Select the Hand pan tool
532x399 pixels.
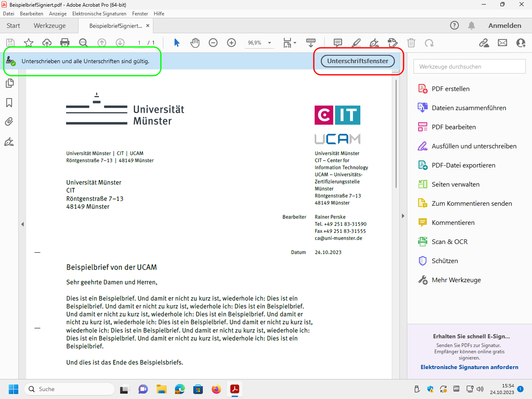tap(195, 42)
